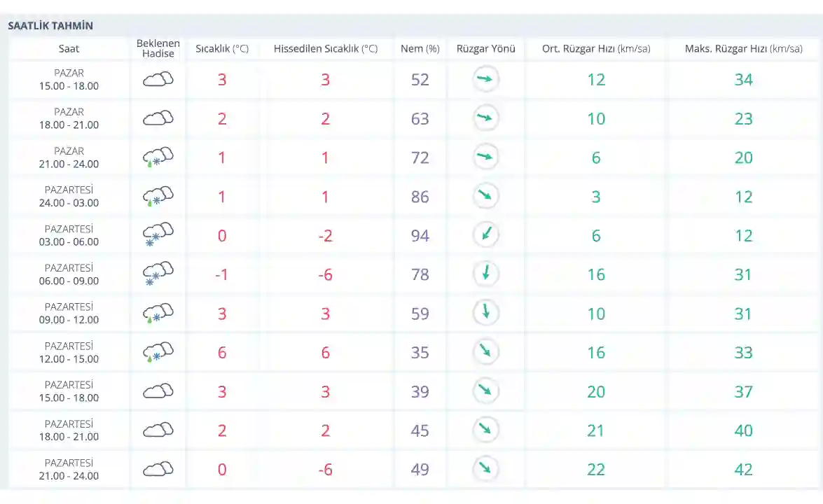This screenshot has width=823, height=504.
Task: Click the cloudy icon for Pazar 15.00 - 18.00
Action: point(158,80)
